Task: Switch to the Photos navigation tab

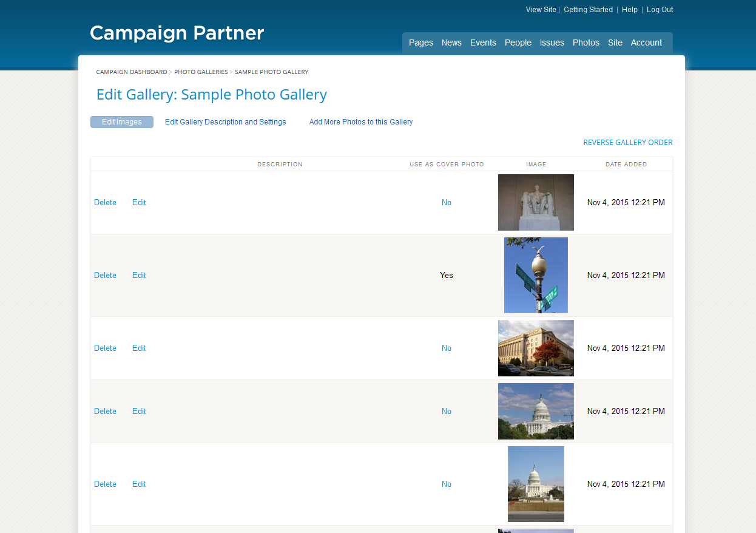Action: [586, 42]
